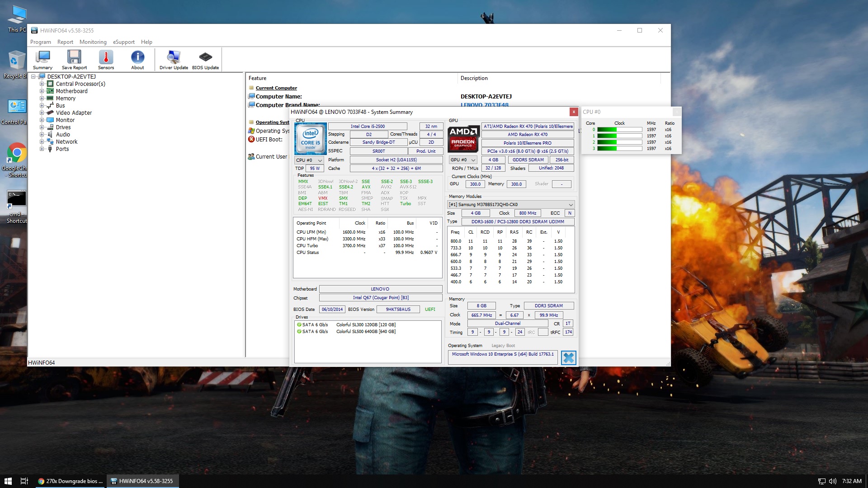Select the Video Adapter tree icon

coord(50,113)
